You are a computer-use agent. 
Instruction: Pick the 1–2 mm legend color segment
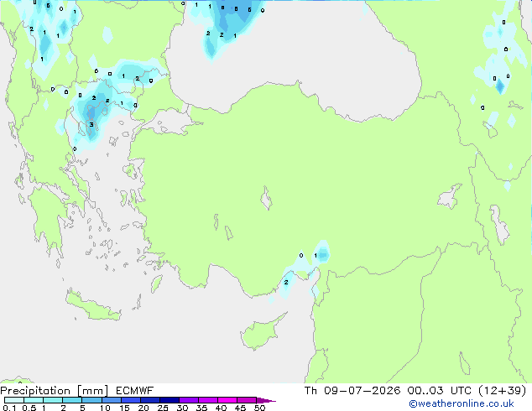[53, 400]
